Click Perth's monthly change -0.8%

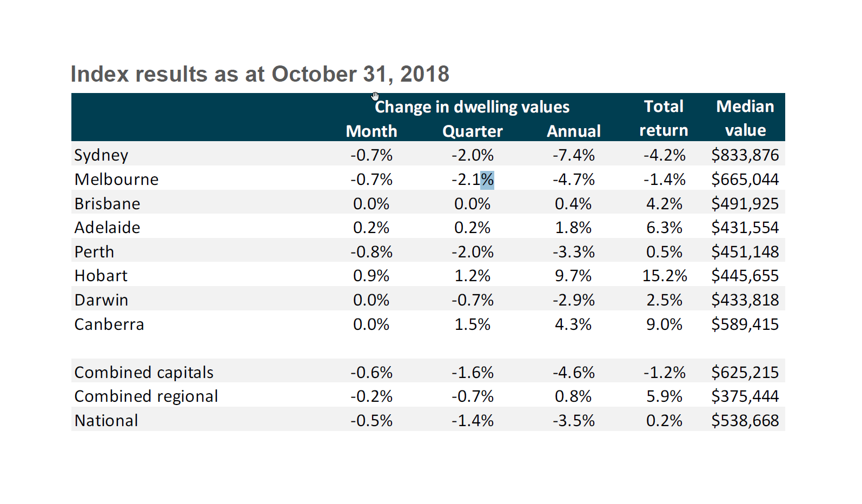[x=372, y=252]
